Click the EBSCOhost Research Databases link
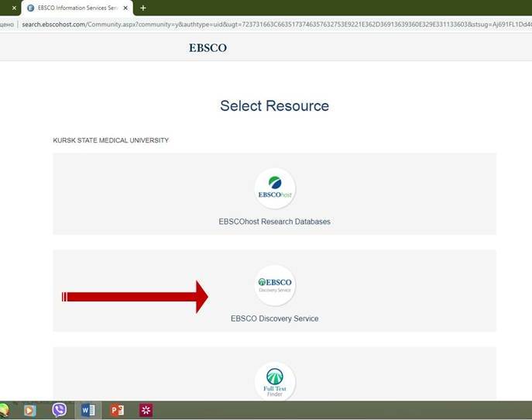The width and height of the screenshot is (532, 420). pyautogui.click(x=274, y=222)
